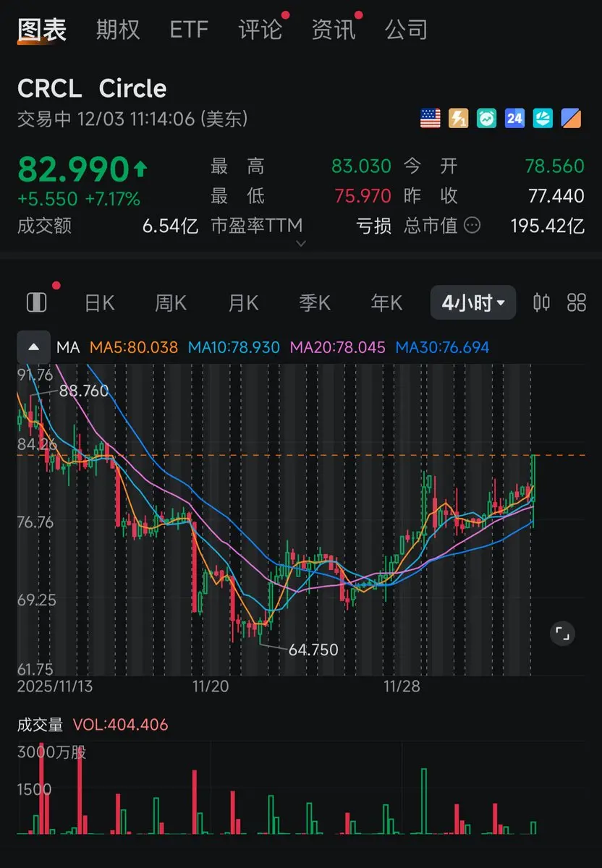The width and height of the screenshot is (602, 868).
Task: Tap the 成交量 volume indicator label
Action: point(41,725)
